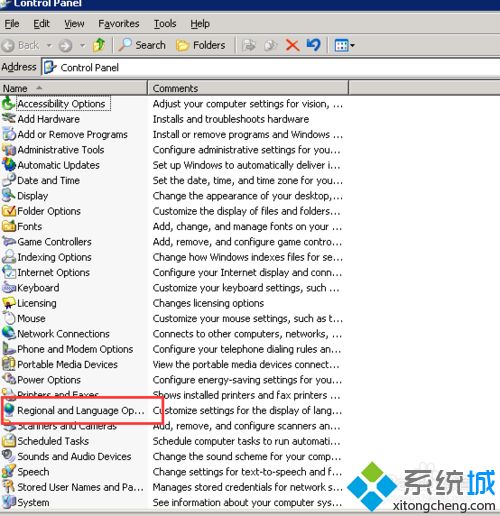500x516 pixels.
Task: Select the 'Scheduled Tasks' label
Action: pyautogui.click(x=53, y=441)
